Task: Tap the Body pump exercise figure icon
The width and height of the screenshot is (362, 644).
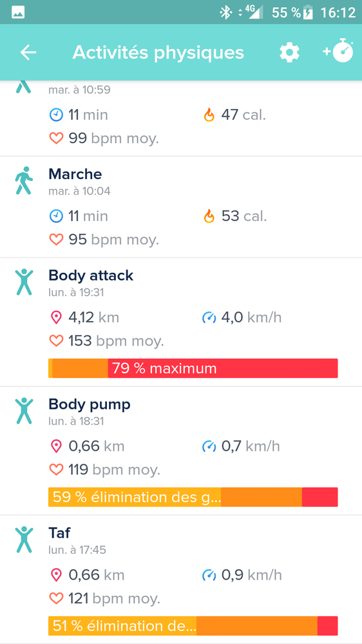Action: [x=24, y=411]
